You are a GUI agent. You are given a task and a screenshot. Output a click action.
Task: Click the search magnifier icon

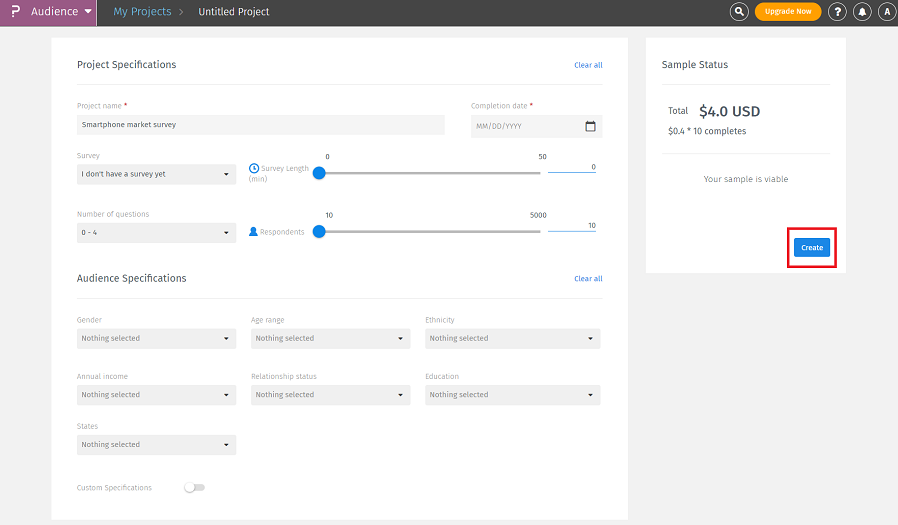pyautogui.click(x=739, y=12)
